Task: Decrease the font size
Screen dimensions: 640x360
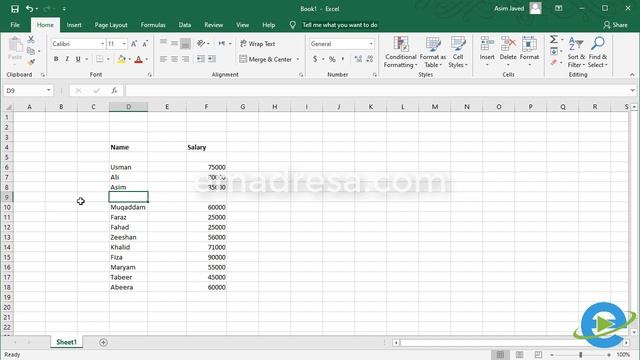Action: (x=145, y=44)
